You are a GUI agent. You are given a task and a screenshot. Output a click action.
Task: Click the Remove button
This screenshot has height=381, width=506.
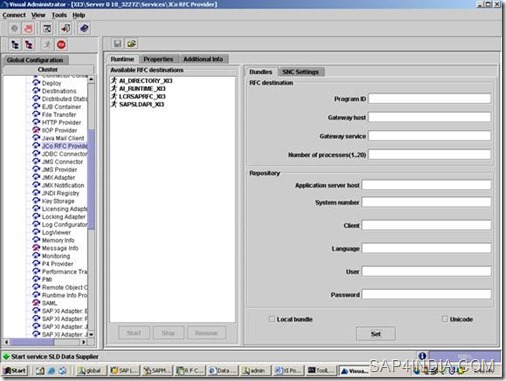[206, 333]
